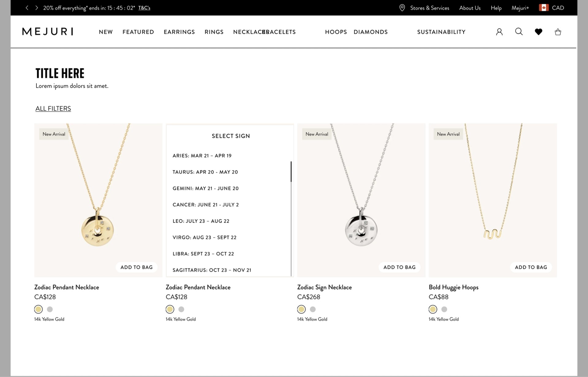The height and width of the screenshot is (377, 588).
Task: Choose Leo from the sign list
Action: click(x=201, y=221)
